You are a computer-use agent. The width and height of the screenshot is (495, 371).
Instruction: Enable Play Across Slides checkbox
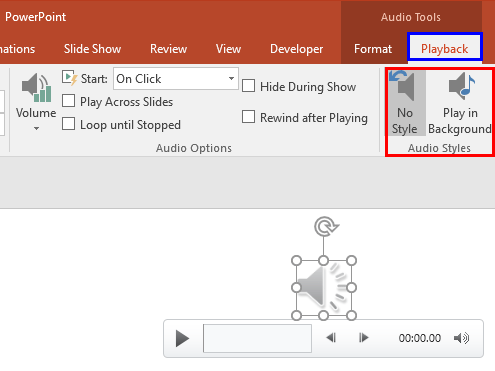click(x=68, y=101)
